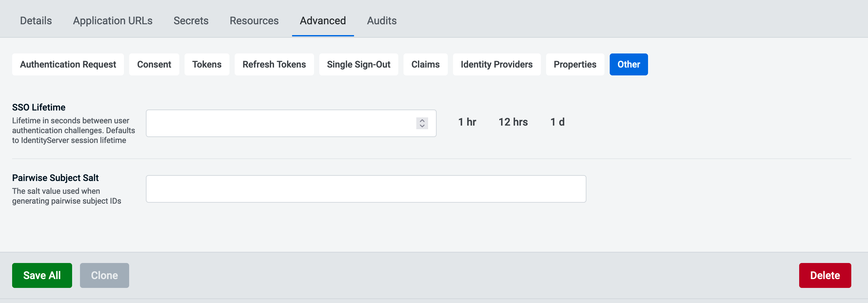The width and height of the screenshot is (868, 303).
Task: Set SSO Lifetime to 1 d
Action: click(557, 122)
